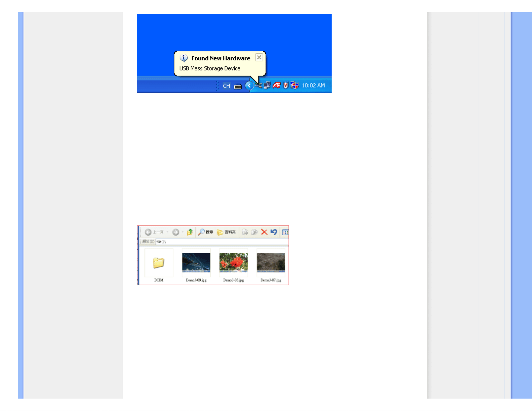Viewport: 532px width, 411px height.
Task: Select the Demo3-09.jpg thumbnail
Action: 196,263
